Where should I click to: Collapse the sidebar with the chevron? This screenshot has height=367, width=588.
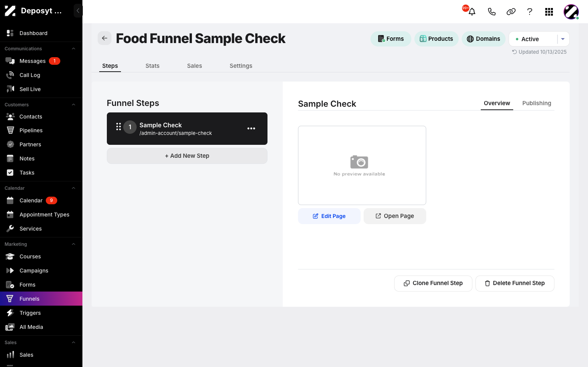coord(78,11)
